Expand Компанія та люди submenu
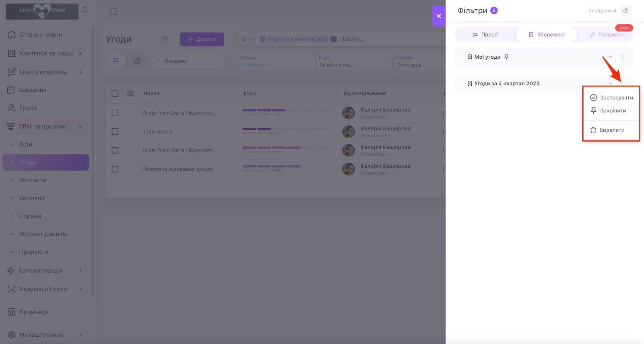The image size is (644, 344). coord(80,53)
